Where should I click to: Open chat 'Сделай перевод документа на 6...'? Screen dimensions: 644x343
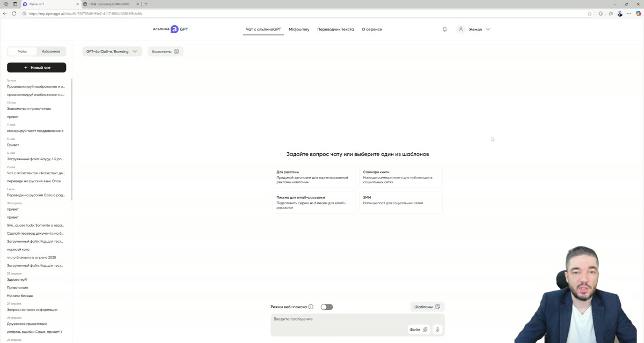(x=35, y=234)
